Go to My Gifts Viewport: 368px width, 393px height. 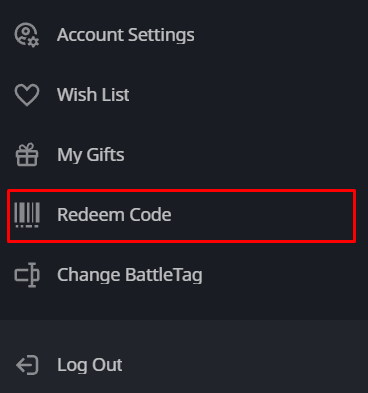(x=184, y=155)
